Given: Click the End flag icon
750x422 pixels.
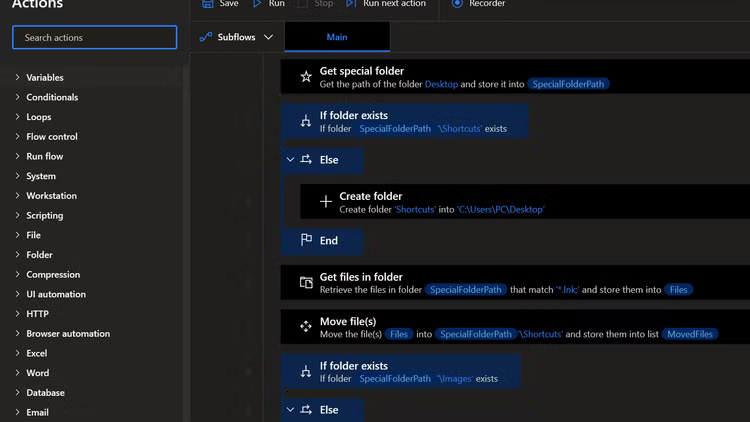Looking at the screenshot, I should [x=306, y=240].
